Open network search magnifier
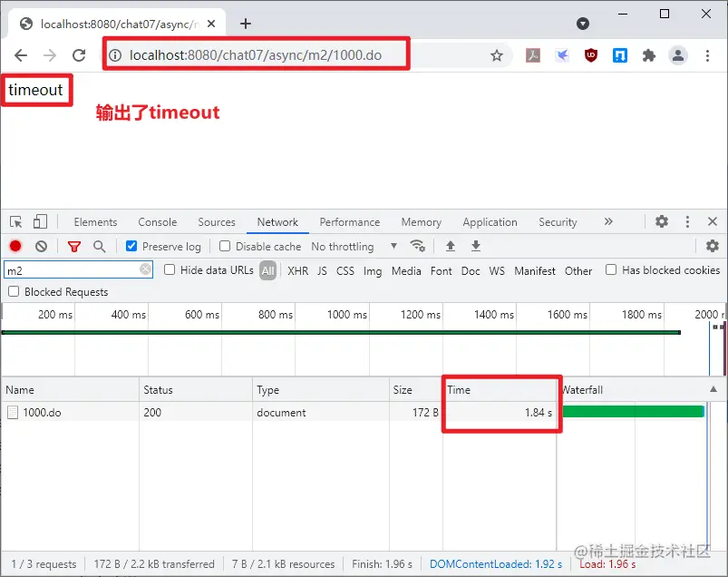This screenshot has height=577, width=728. [99, 246]
